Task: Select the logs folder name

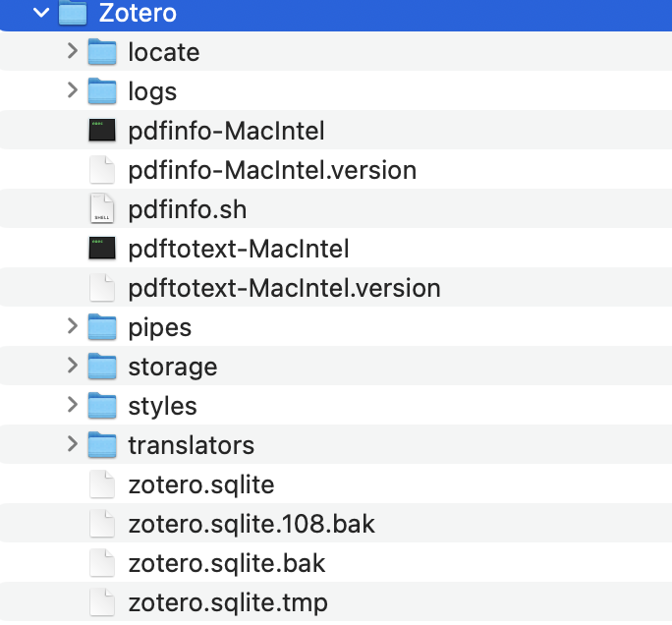Action: click(152, 91)
